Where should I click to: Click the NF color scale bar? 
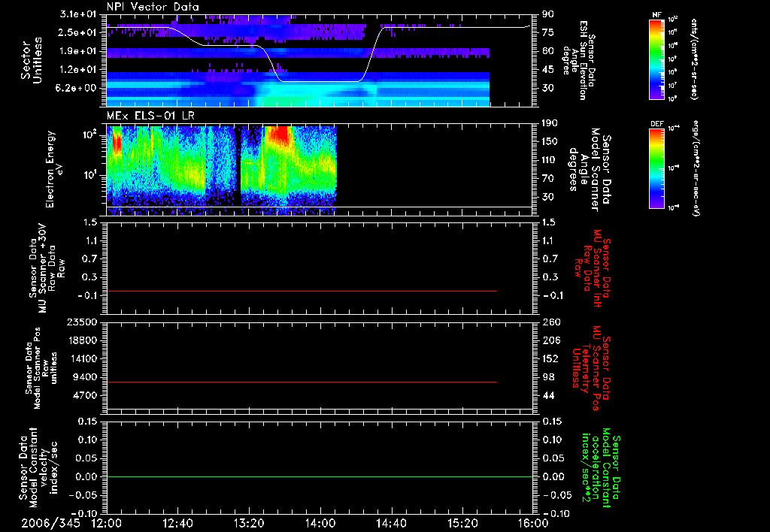click(657, 59)
